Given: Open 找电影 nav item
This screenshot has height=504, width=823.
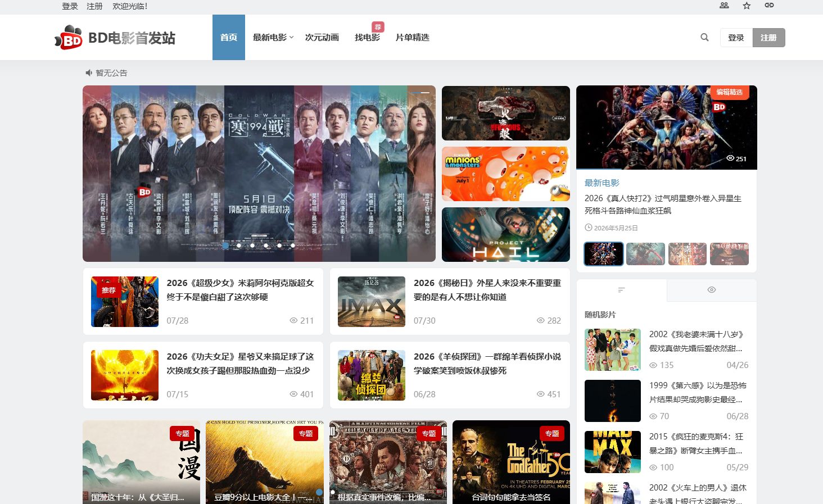Looking at the screenshot, I should pos(367,37).
